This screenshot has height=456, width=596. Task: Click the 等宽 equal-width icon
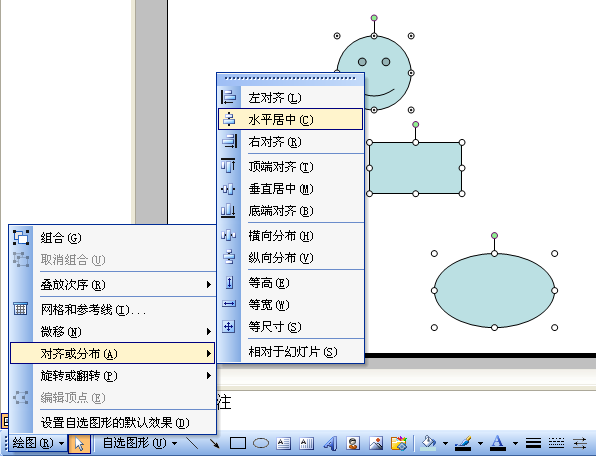[x=228, y=304]
